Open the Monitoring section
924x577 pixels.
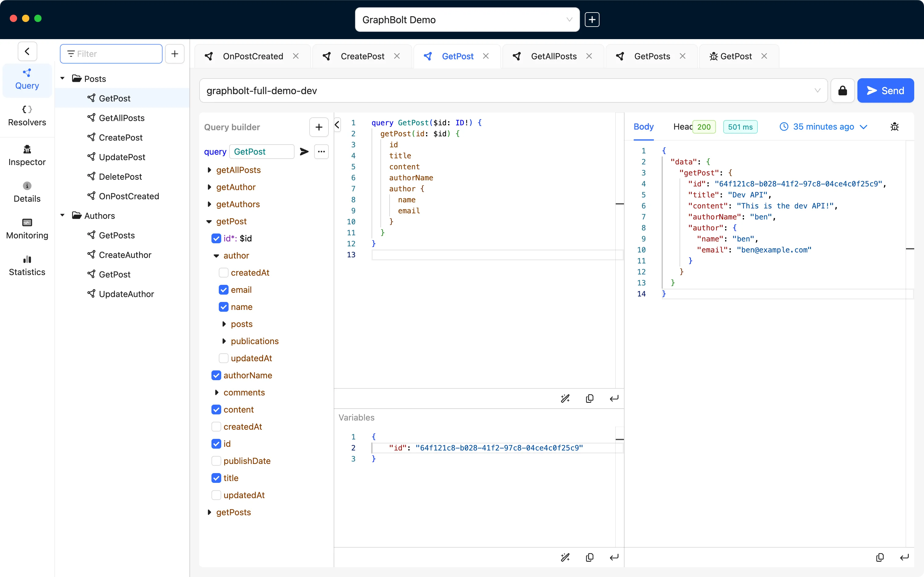pos(27,229)
